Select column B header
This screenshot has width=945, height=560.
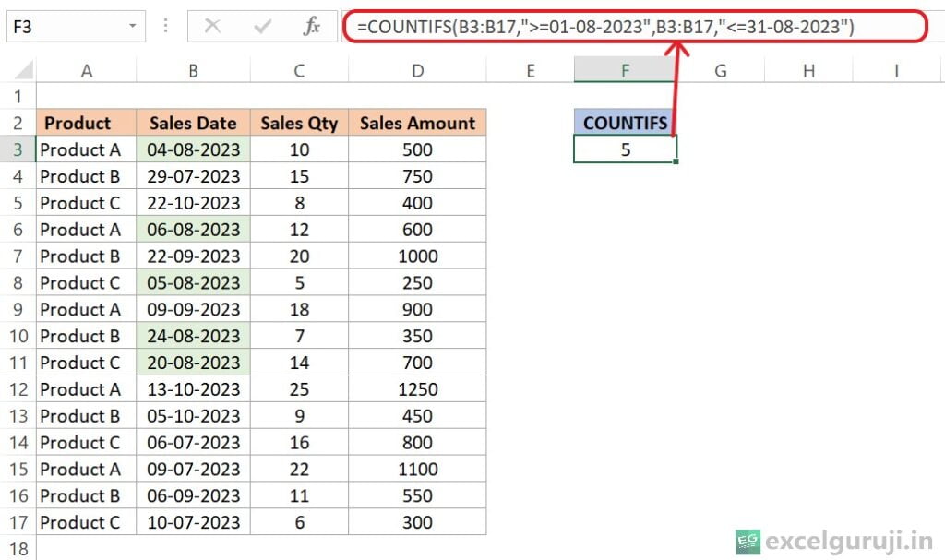point(193,70)
